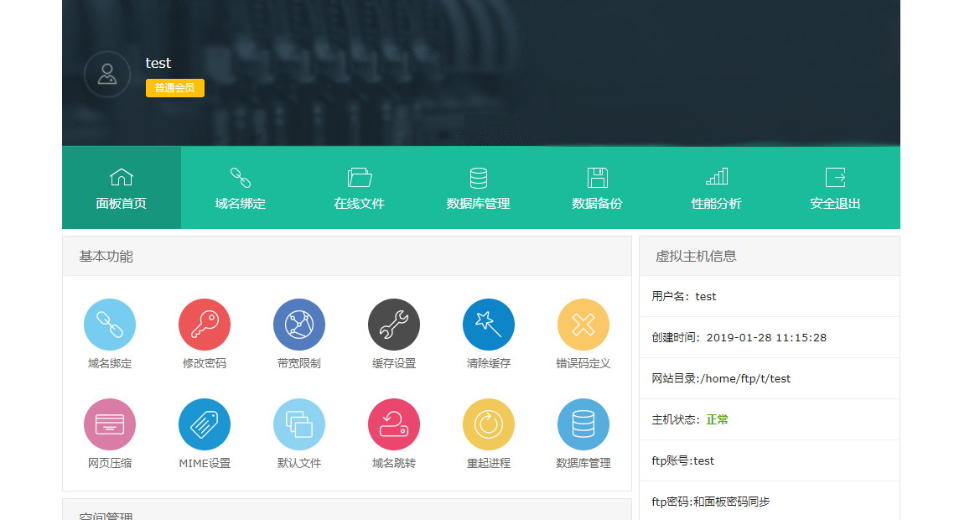
Task: Click the user avatar circle icon
Action: (107, 74)
